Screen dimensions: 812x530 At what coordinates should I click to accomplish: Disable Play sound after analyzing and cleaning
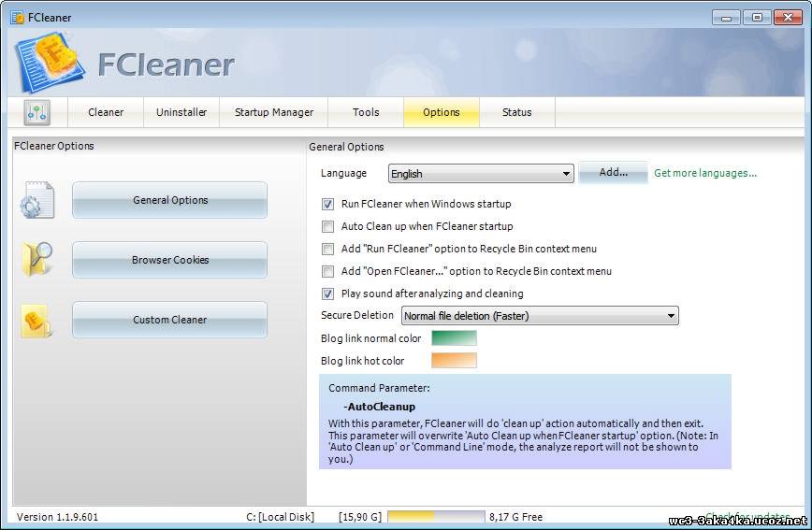coord(327,294)
